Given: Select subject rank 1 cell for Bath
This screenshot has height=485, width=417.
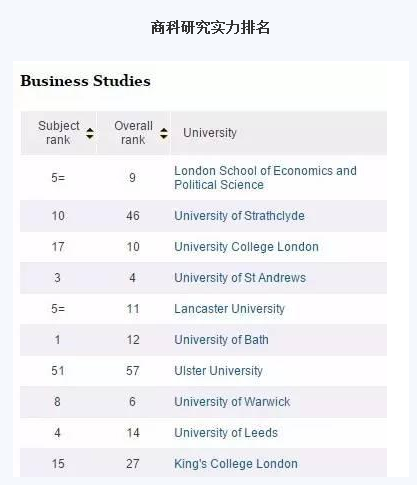Looking at the screenshot, I should click(58, 340).
